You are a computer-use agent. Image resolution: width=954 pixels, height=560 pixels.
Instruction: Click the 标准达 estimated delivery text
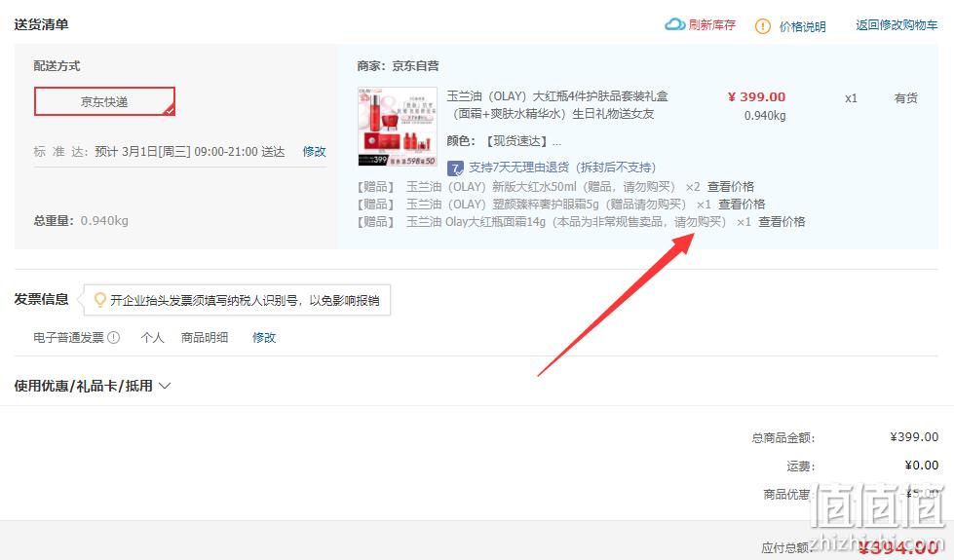[159, 151]
